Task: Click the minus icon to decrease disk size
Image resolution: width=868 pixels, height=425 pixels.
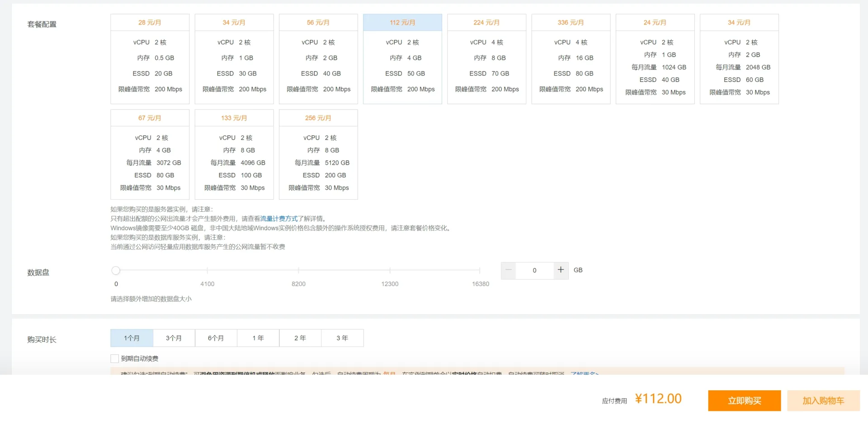Action: [508, 270]
